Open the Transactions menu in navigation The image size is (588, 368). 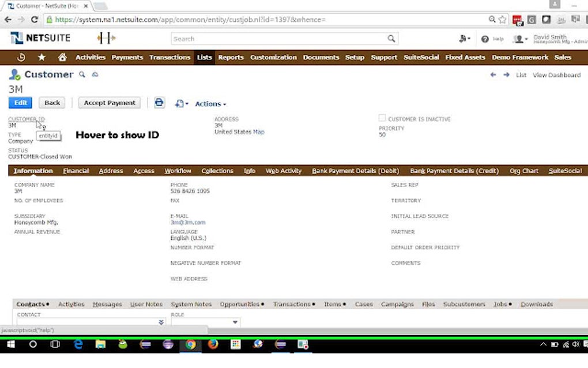tap(169, 57)
